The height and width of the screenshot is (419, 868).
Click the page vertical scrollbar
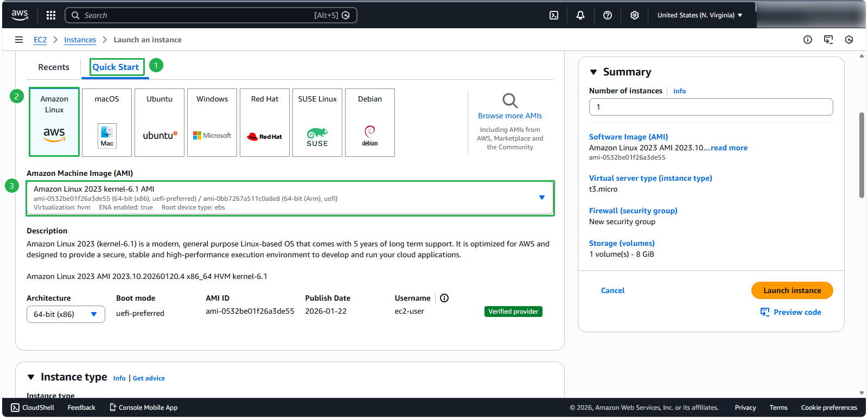point(861,155)
